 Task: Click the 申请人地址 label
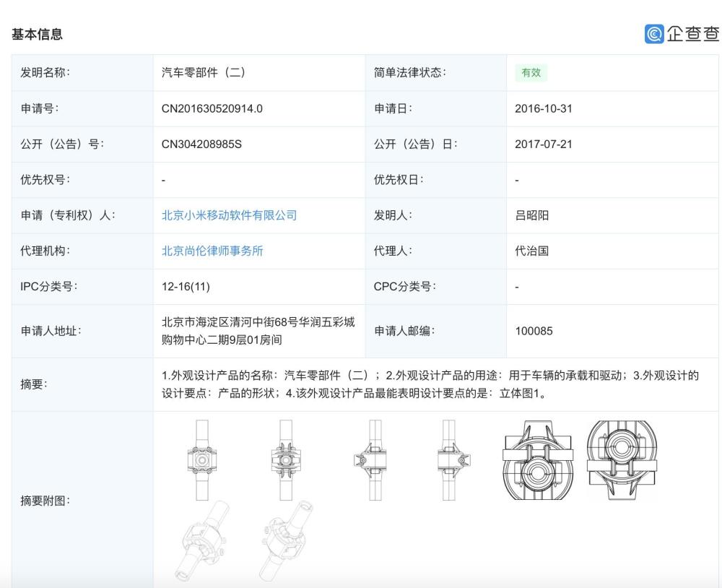pyautogui.click(x=51, y=331)
